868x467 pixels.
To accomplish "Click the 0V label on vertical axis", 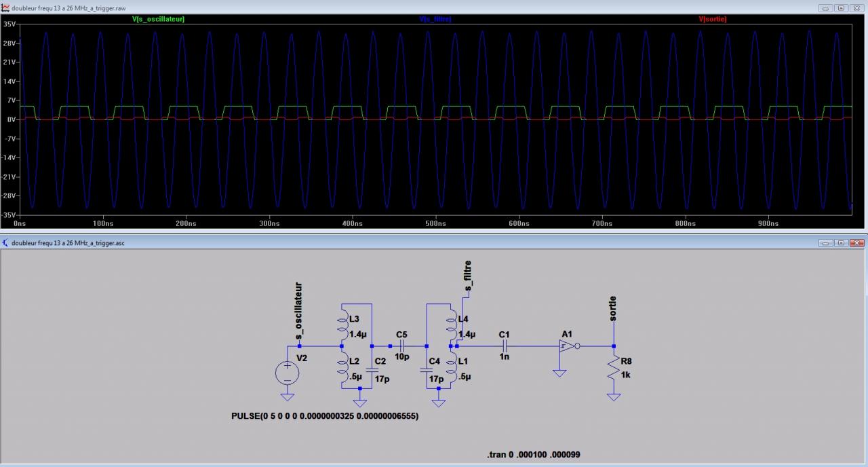I will [12, 119].
